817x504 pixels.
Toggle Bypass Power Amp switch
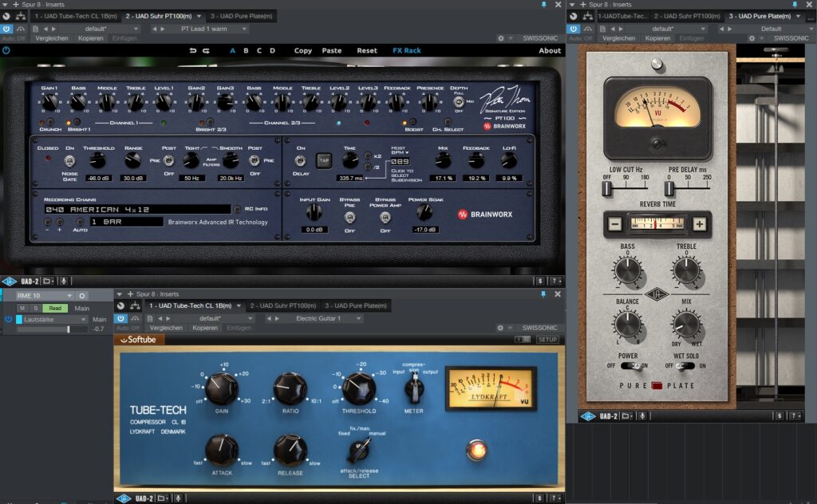(385, 218)
